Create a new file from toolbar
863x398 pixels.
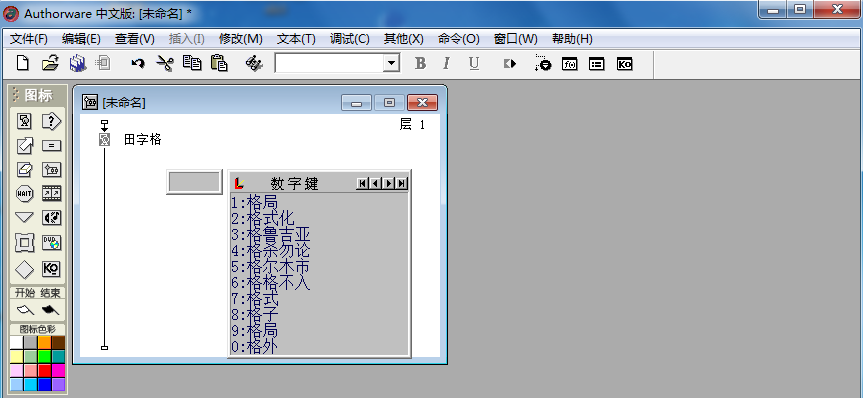[x=23, y=63]
